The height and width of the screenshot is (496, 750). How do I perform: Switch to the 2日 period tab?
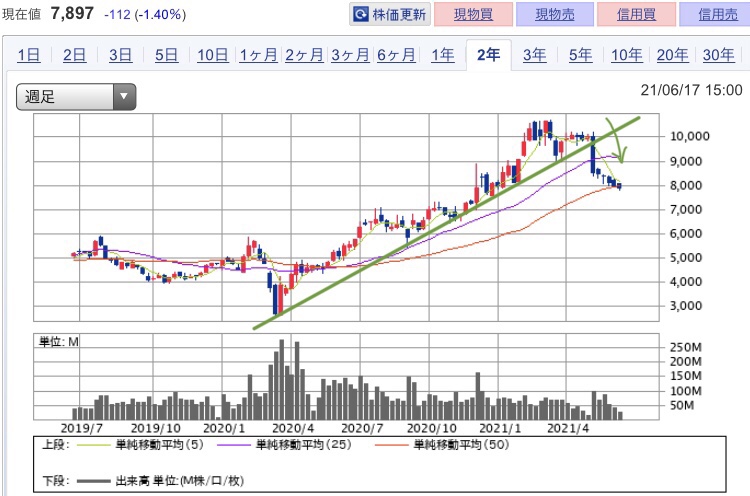click(75, 55)
